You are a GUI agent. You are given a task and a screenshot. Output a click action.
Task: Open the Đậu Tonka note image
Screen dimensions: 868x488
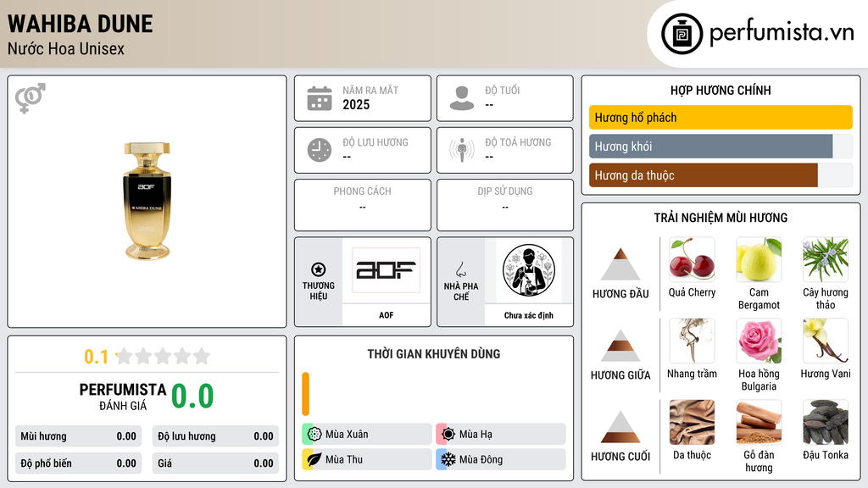826,422
